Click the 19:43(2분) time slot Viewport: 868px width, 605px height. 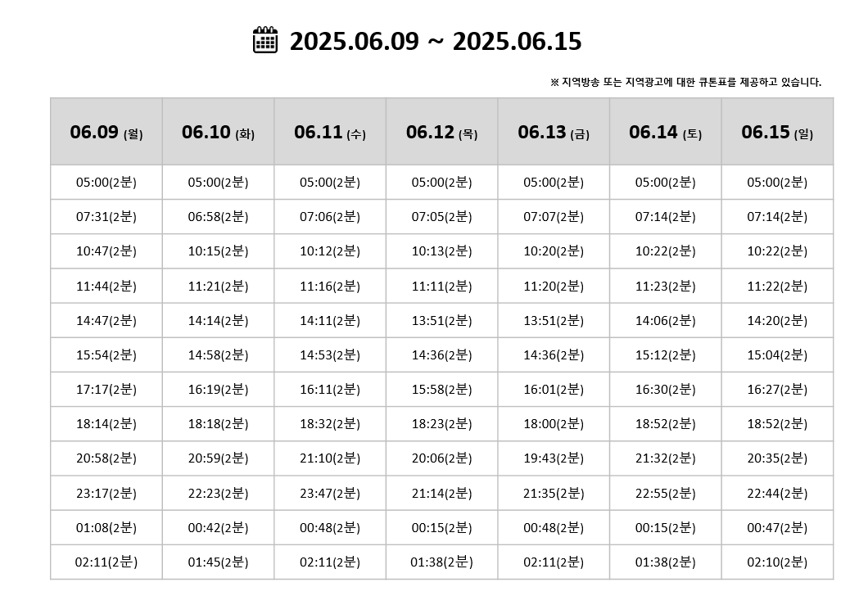pos(554,458)
